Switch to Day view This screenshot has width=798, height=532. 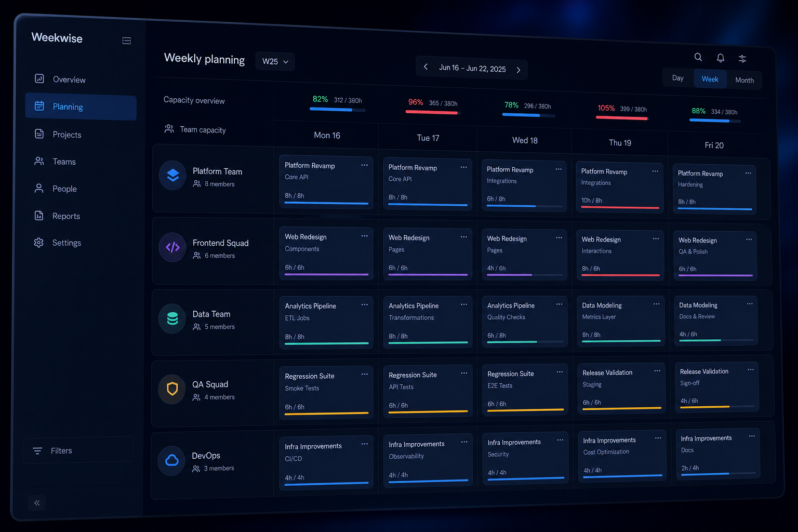pyautogui.click(x=677, y=78)
